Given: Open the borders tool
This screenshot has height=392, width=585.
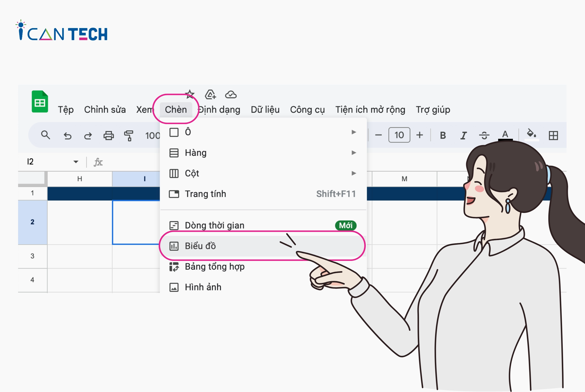Looking at the screenshot, I should point(553,136).
